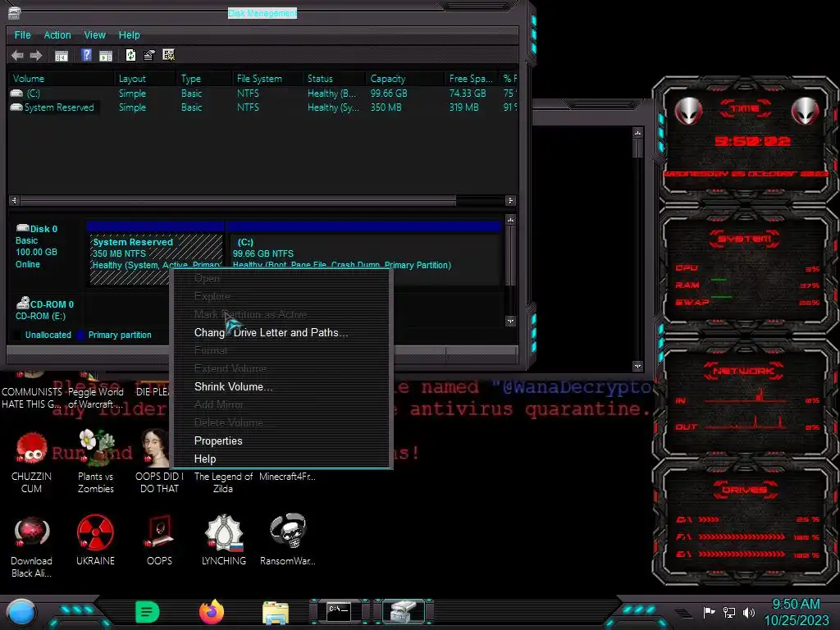Click the blue Help question mark icon

point(86,55)
